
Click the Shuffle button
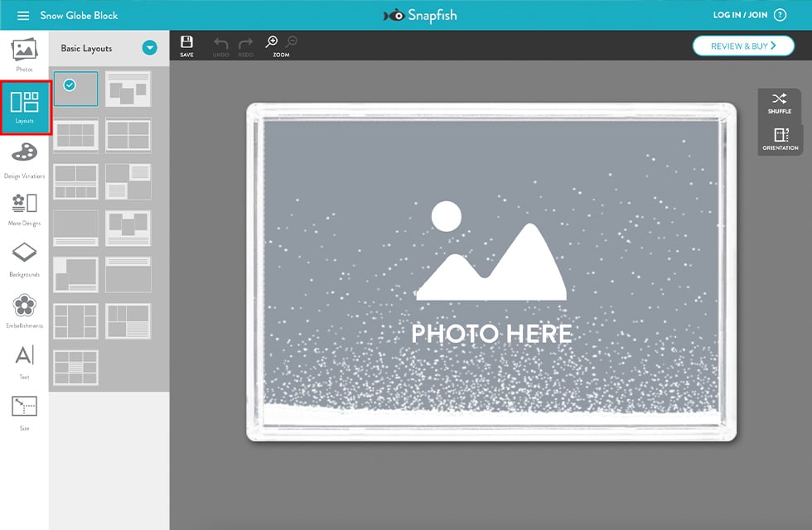(x=779, y=104)
